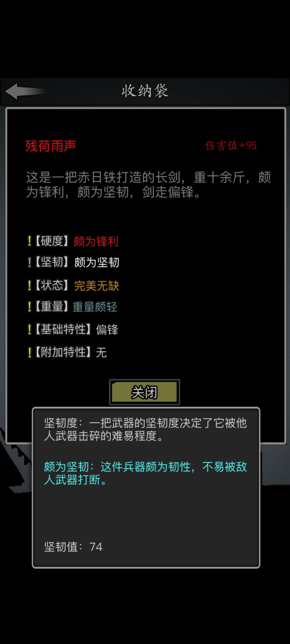Tap the weapon description paragraph
The image size is (290, 644).
pos(148,185)
